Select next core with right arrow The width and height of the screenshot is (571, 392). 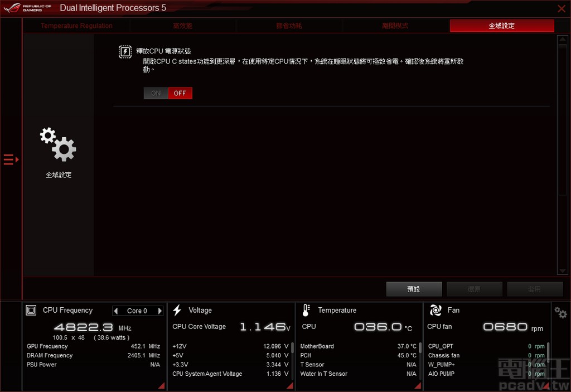pyautogui.click(x=159, y=311)
